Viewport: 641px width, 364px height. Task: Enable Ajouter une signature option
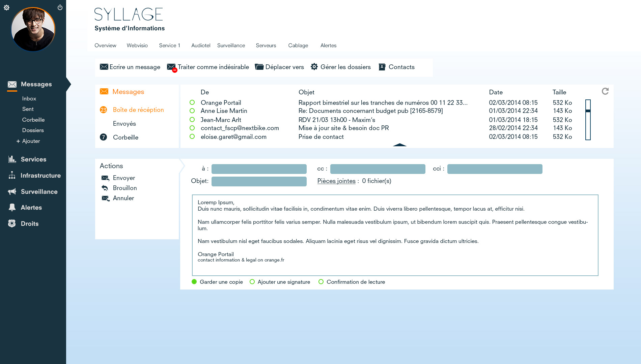[x=252, y=282]
